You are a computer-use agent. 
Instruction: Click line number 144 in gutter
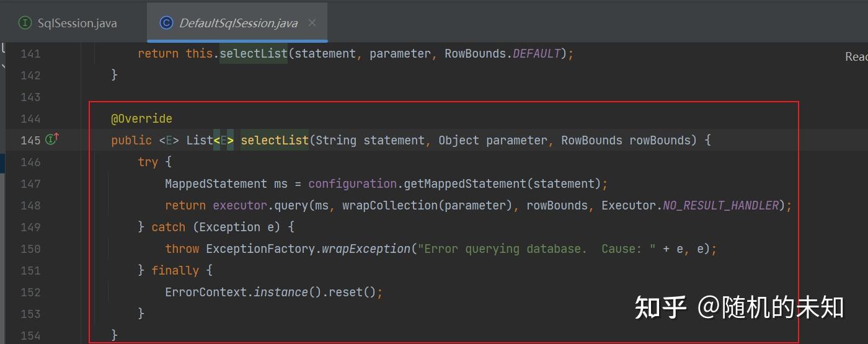pos(30,118)
